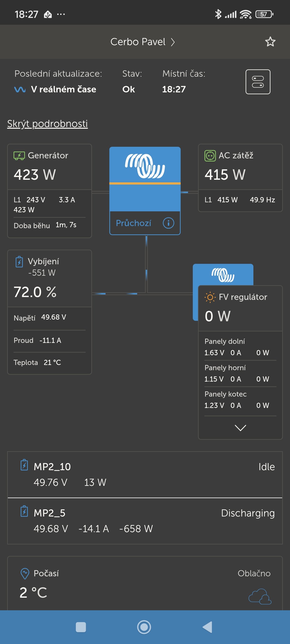This screenshot has width=290, height=644.
Task: Tap the favorite star icon
Action: pyautogui.click(x=270, y=42)
